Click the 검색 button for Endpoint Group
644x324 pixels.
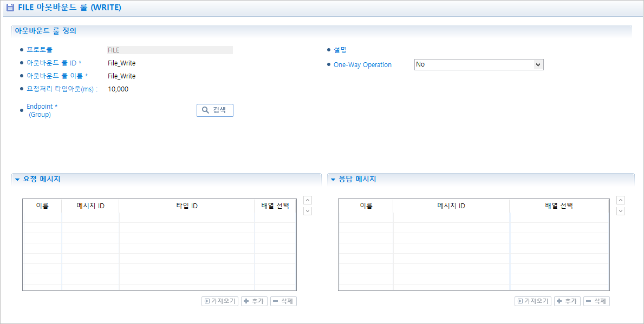(x=214, y=110)
